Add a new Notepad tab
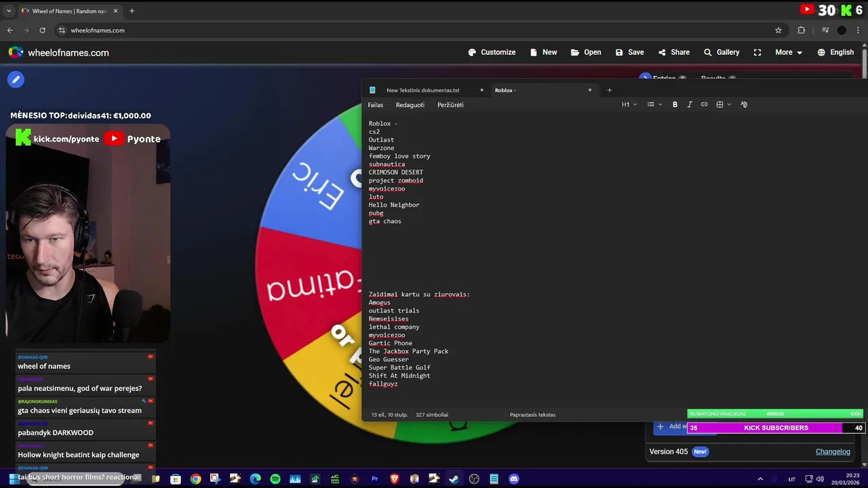The image size is (868, 488). coord(609,90)
